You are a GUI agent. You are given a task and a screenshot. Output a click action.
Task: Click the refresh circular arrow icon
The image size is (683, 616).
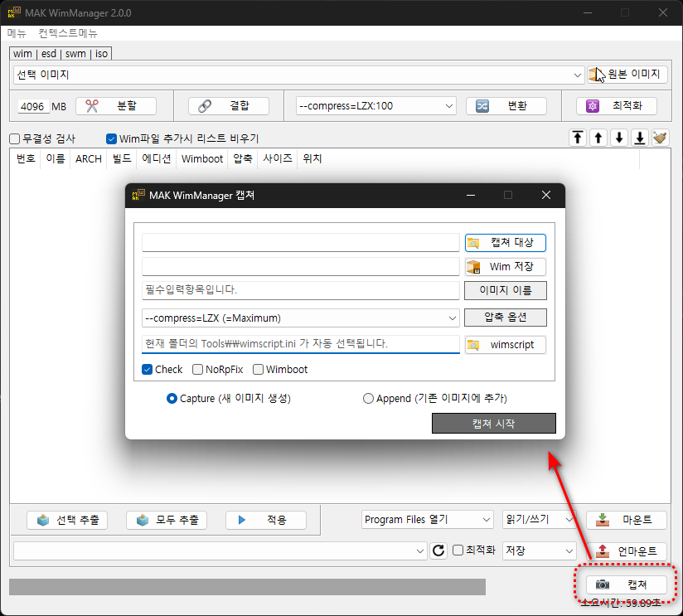438,551
